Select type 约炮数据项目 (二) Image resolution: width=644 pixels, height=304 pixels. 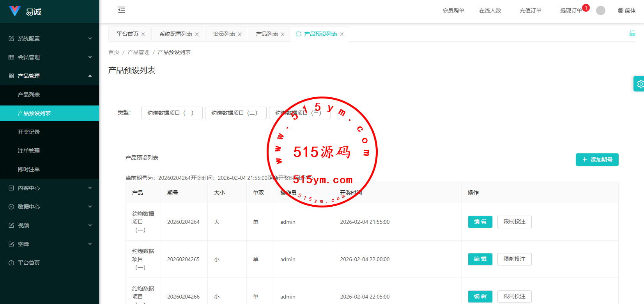pos(235,113)
